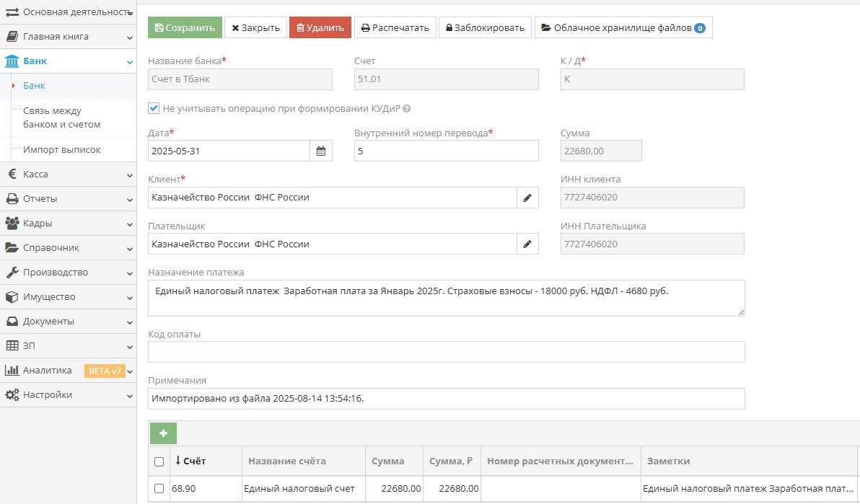
Task: Uncheck 'Не учитывать операцию при формировании КУДиР'
Action: (153, 108)
